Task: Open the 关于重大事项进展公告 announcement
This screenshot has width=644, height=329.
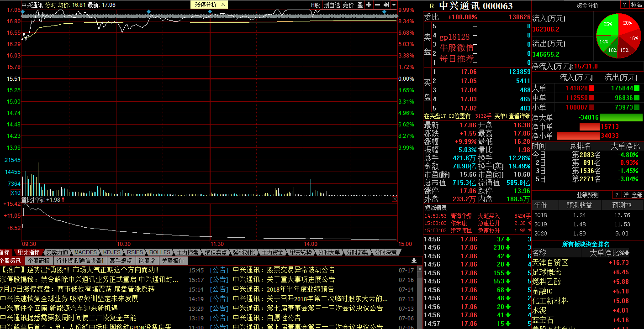Action: coord(284,280)
